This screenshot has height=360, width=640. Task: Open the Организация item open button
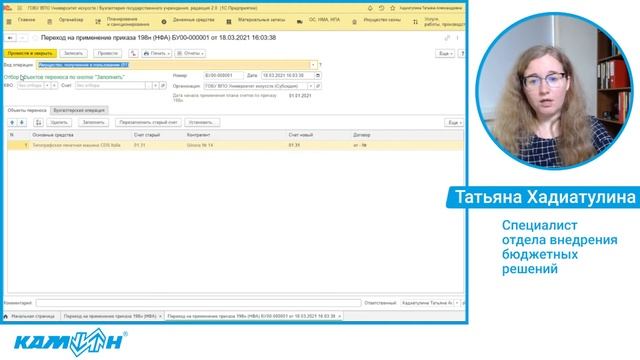318,86
